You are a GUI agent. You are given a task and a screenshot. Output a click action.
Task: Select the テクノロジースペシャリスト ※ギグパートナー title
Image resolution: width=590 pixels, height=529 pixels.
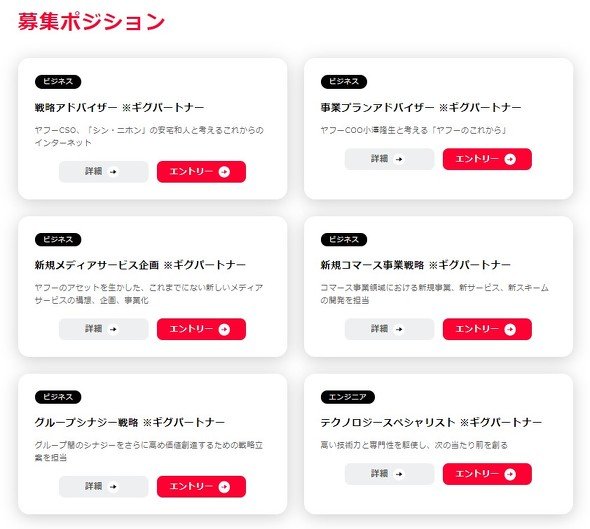(431, 423)
